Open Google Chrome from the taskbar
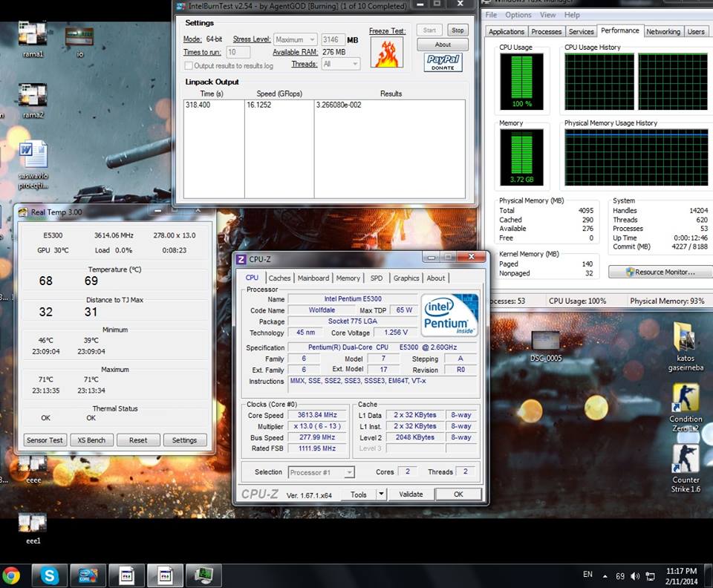The image size is (713, 588). pyautogui.click(x=11, y=575)
